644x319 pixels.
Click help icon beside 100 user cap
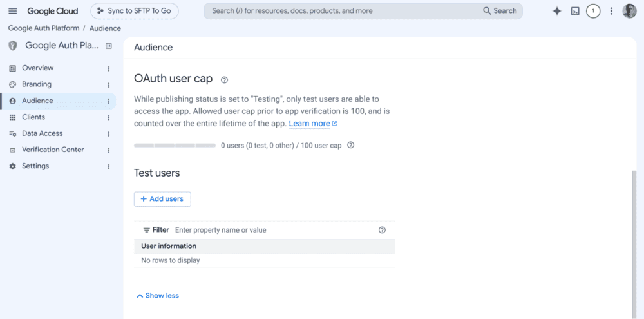[x=351, y=145]
